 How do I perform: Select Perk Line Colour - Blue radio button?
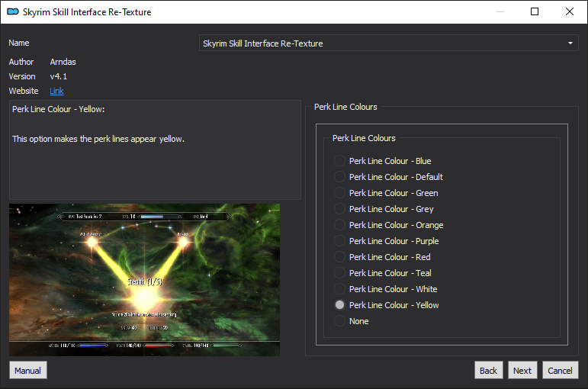click(x=339, y=161)
